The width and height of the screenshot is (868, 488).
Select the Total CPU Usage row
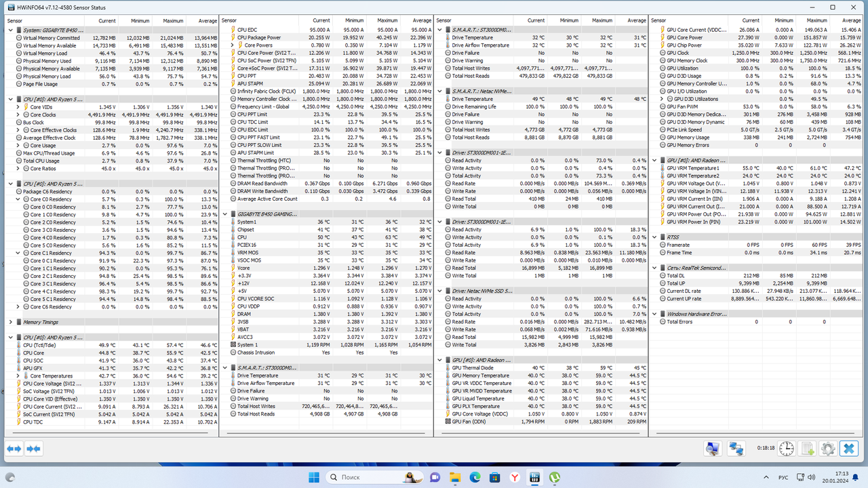[112, 161]
